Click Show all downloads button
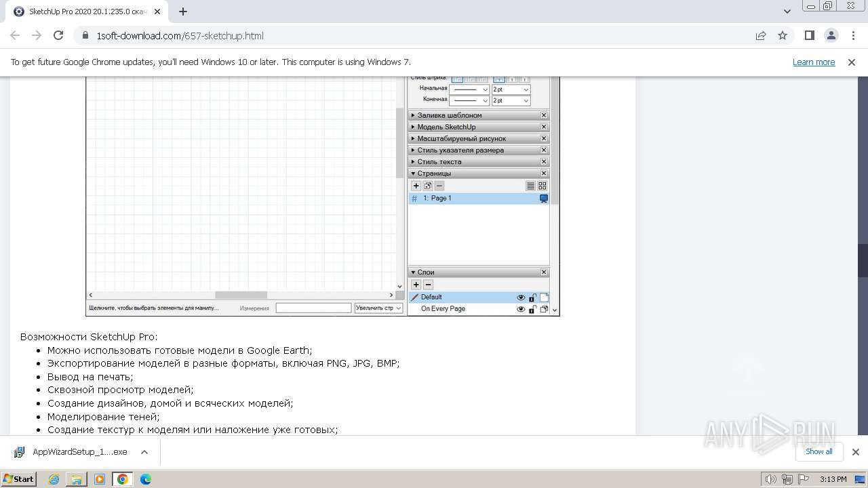Viewport: 868px width, 488px height. [818, 451]
